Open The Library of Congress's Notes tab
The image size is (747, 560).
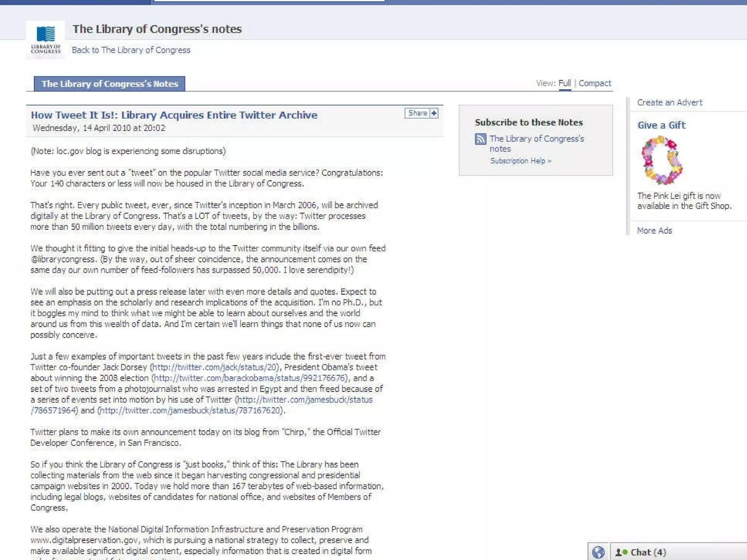pos(109,84)
